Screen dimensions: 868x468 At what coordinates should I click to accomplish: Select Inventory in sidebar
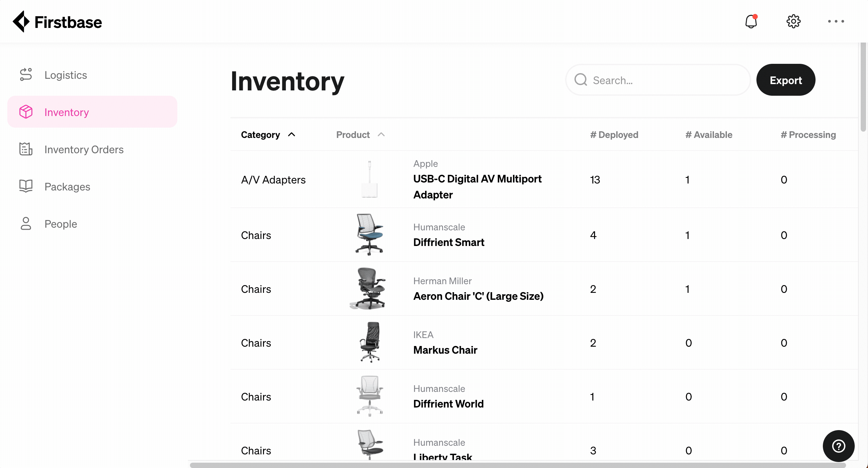click(x=92, y=112)
